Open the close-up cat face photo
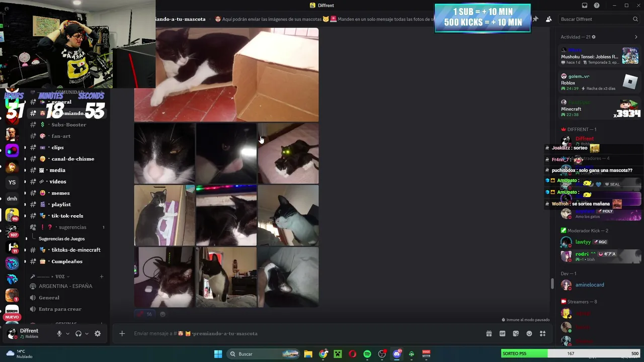The width and height of the screenshot is (644, 362). (165, 153)
